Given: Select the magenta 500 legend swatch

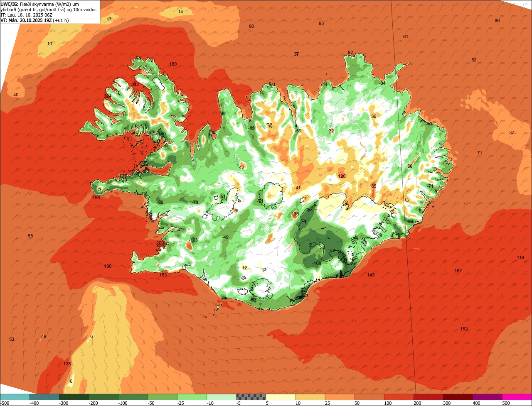Looking at the screenshot, I should pos(517,397).
